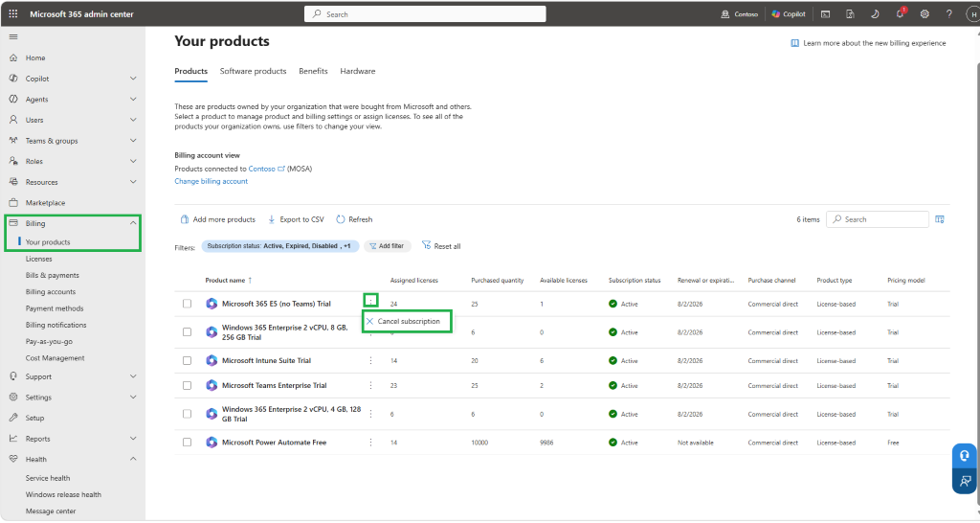
Task: Open Payment methods in the sidebar
Action: point(55,308)
